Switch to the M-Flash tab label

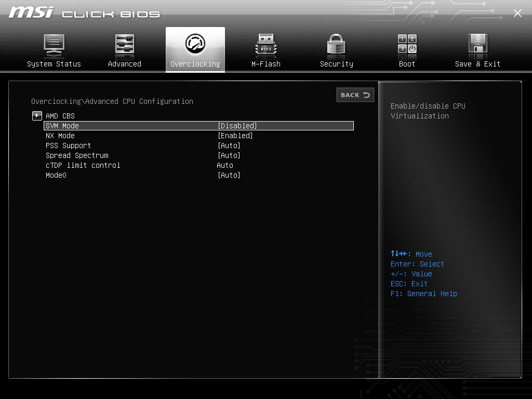point(266,64)
